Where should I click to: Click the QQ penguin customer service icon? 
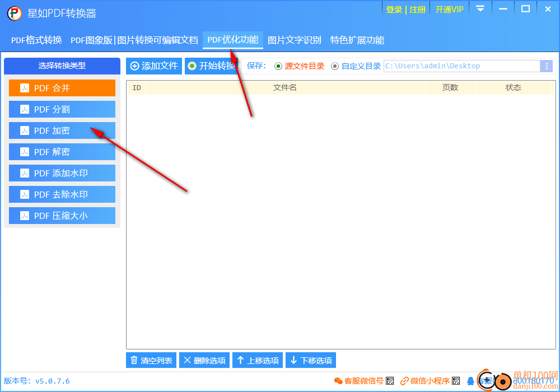(471, 381)
